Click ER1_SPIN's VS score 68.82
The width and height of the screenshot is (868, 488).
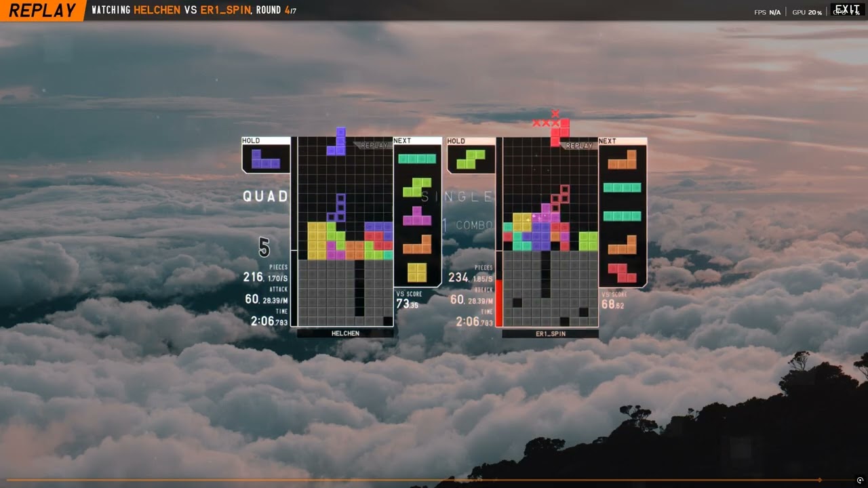point(612,305)
